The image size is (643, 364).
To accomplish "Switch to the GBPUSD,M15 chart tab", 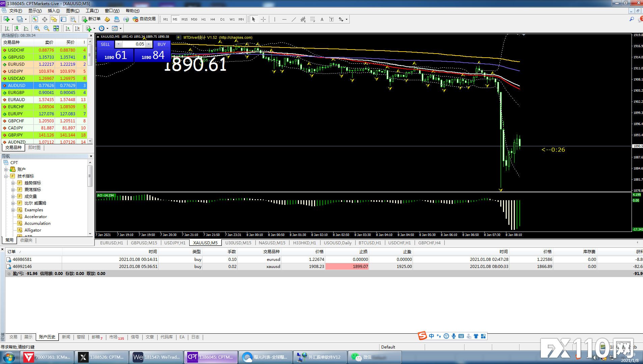I will tap(144, 243).
